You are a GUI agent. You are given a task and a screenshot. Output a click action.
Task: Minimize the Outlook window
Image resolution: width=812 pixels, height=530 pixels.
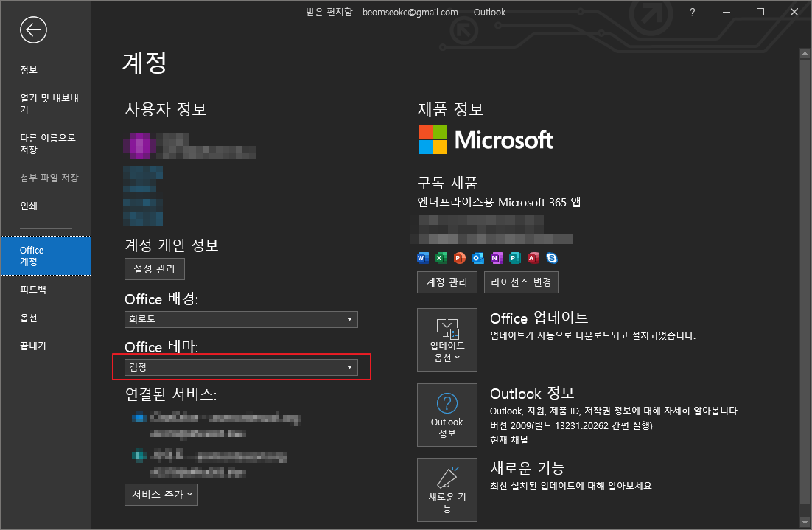pos(727,12)
